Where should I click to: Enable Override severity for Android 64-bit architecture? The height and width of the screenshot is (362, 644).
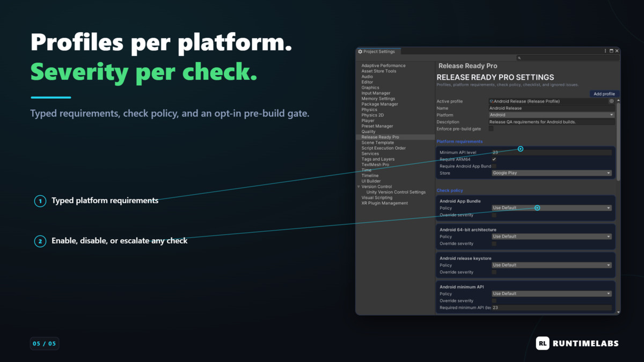(494, 243)
